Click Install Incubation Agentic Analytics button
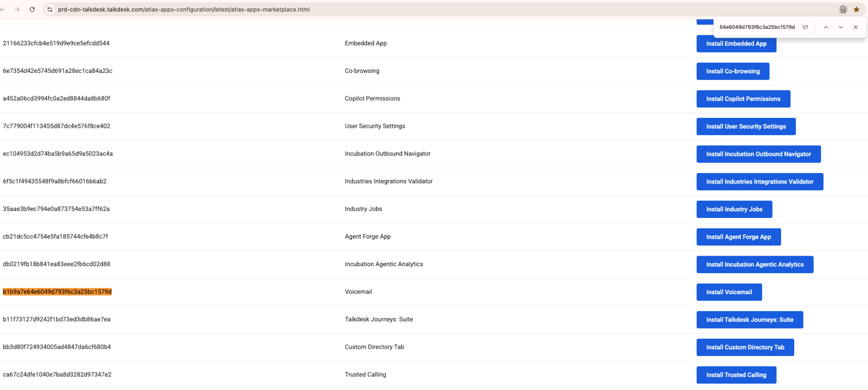The image size is (868, 390). 755,265
